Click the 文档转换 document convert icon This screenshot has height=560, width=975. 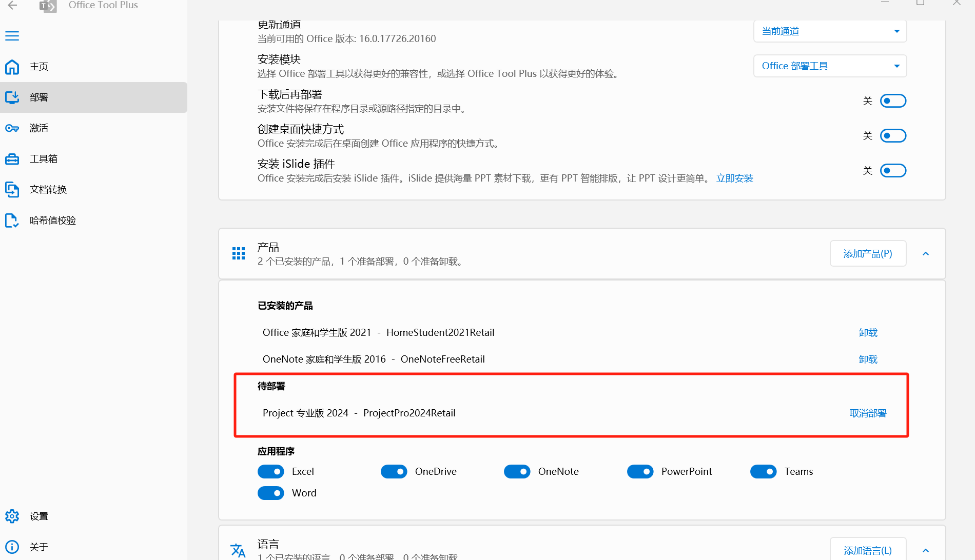pyautogui.click(x=12, y=190)
